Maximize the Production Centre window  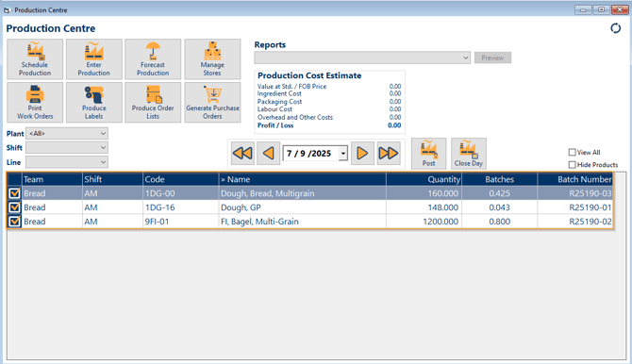click(x=601, y=9)
